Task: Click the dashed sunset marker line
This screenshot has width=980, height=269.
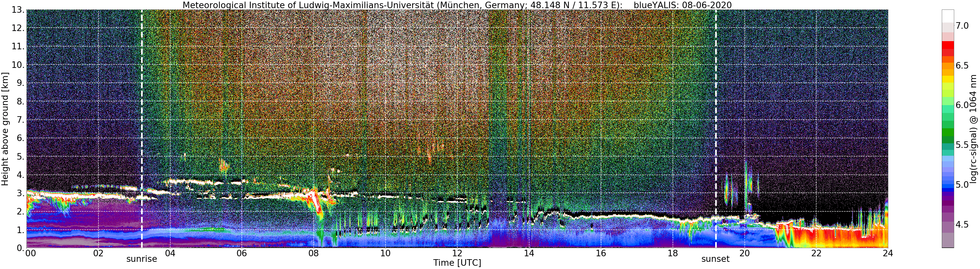Action: (x=716, y=129)
